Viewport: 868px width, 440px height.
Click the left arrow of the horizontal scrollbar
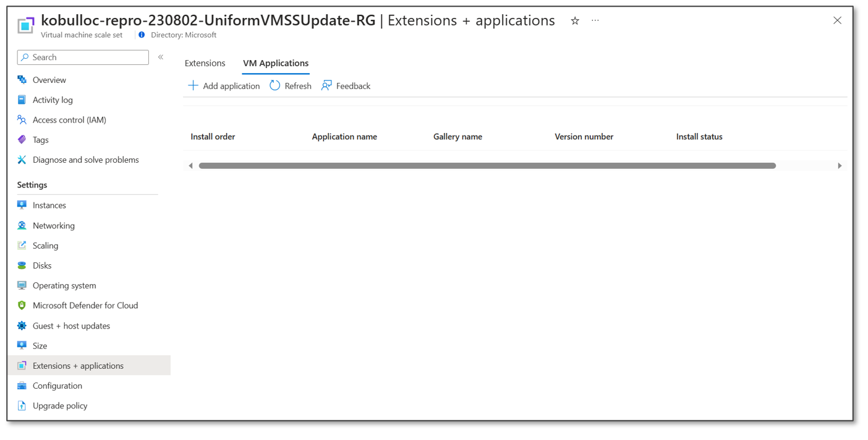(190, 165)
